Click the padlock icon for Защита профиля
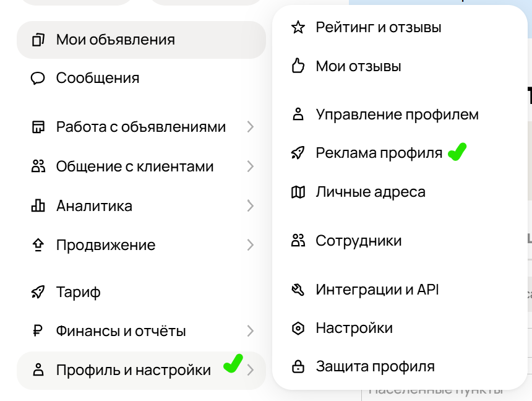The height and width of the screenshot is (401, 532). tap(298, 367)
